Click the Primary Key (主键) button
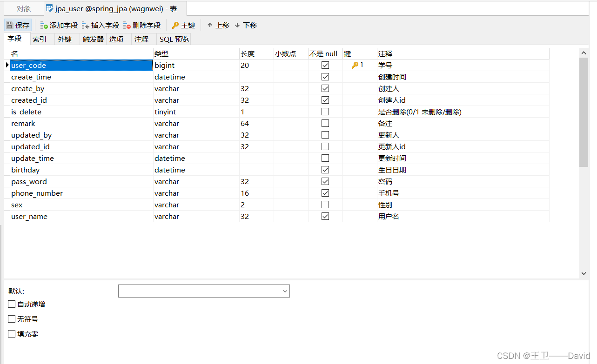 (x=183, y=25)
